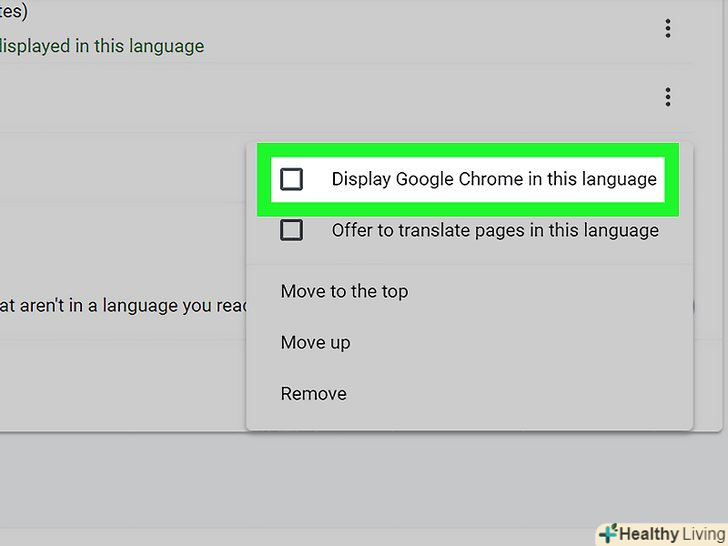
Task: Click the 'Offer to translate pages in this language' label
Action: coord(495,230)
